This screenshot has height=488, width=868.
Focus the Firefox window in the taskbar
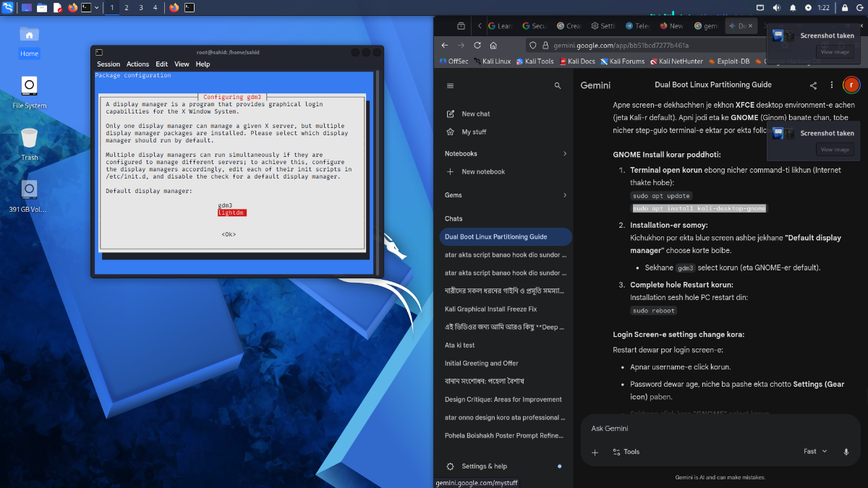click(174, 7)
